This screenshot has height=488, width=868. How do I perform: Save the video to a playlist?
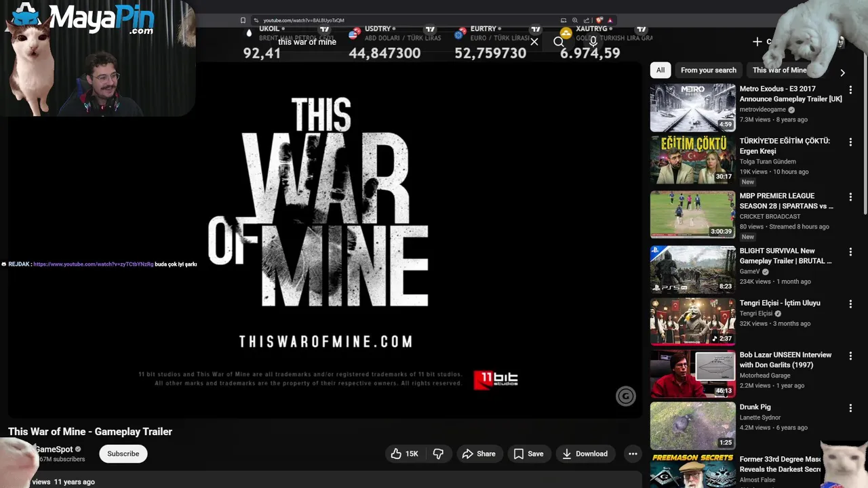click(x=528, y=453)
